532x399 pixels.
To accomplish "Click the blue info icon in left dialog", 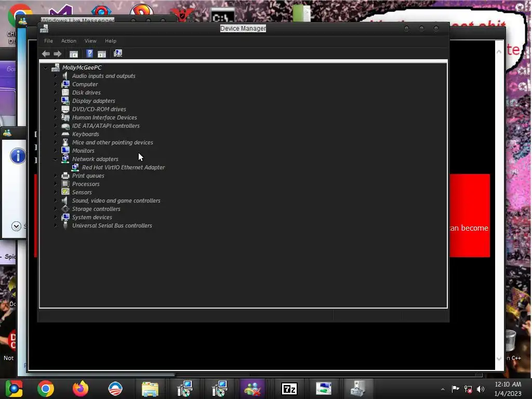I will [x=18, y=156].
